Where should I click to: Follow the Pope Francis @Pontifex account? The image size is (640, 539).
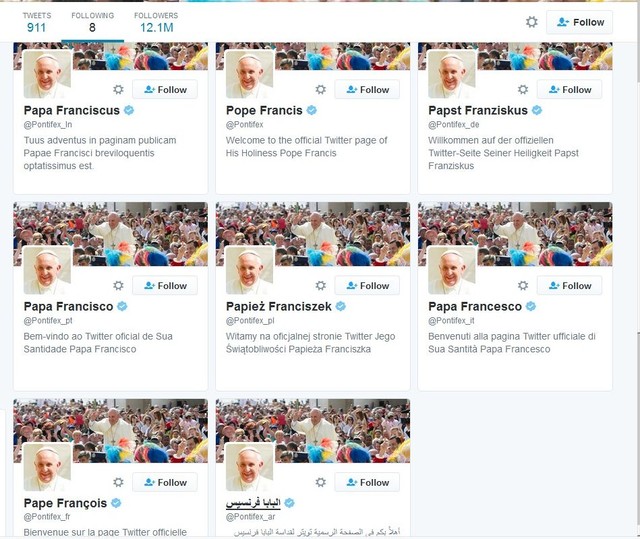(367, 90)
